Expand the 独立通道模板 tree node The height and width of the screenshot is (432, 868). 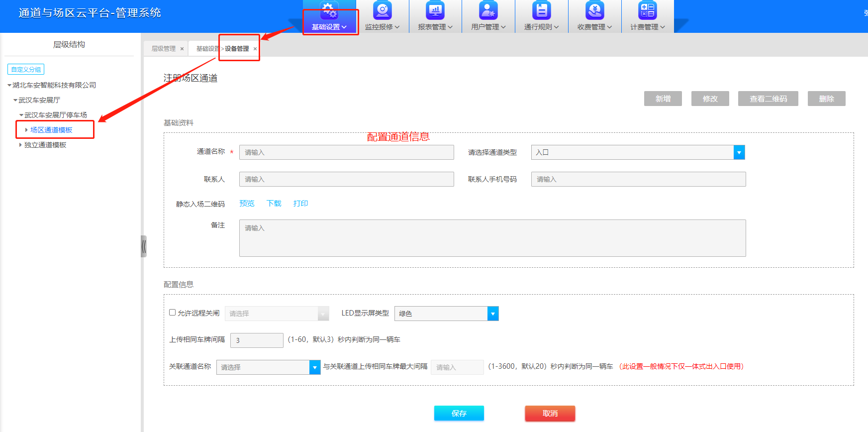[x=20, y=145]
